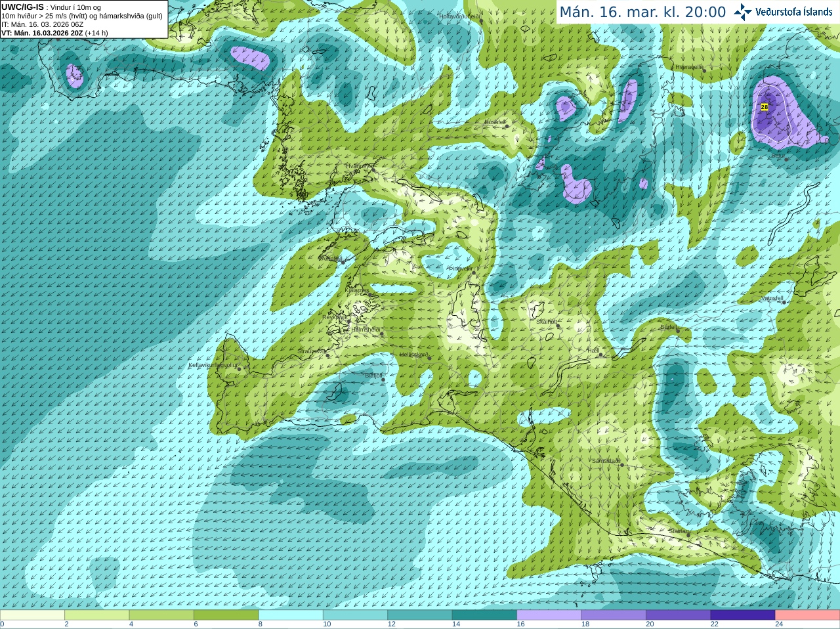Click the Sámsstaðir place label
The width and height of the screenshot is (840, 629).
(605, 461)
